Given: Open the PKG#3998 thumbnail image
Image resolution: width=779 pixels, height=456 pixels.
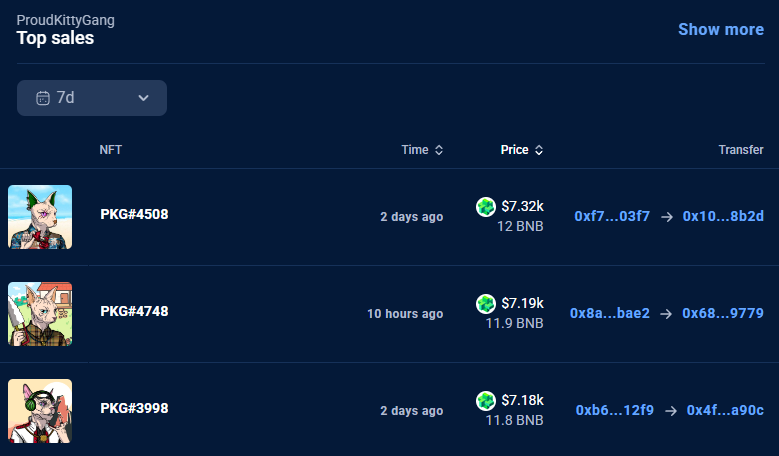Looking at the screenshot, I should tap(40, 410).
